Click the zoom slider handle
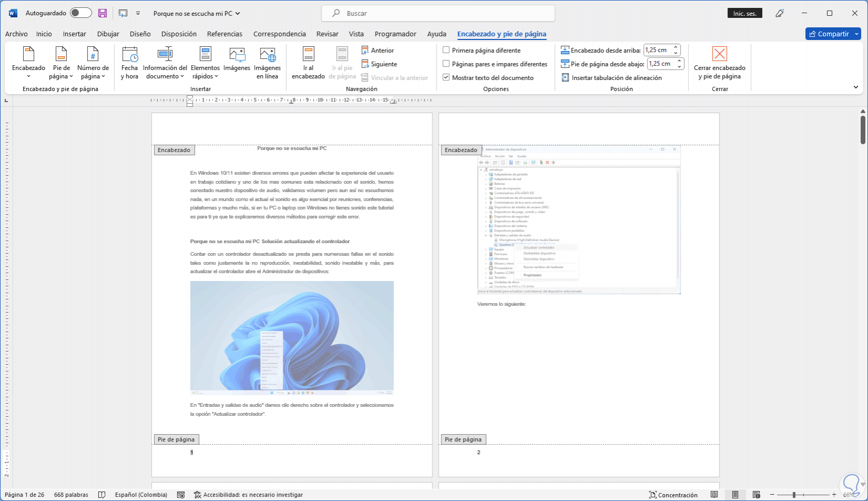The height and width of the screenshot is (501, 868). click(794, 495)
